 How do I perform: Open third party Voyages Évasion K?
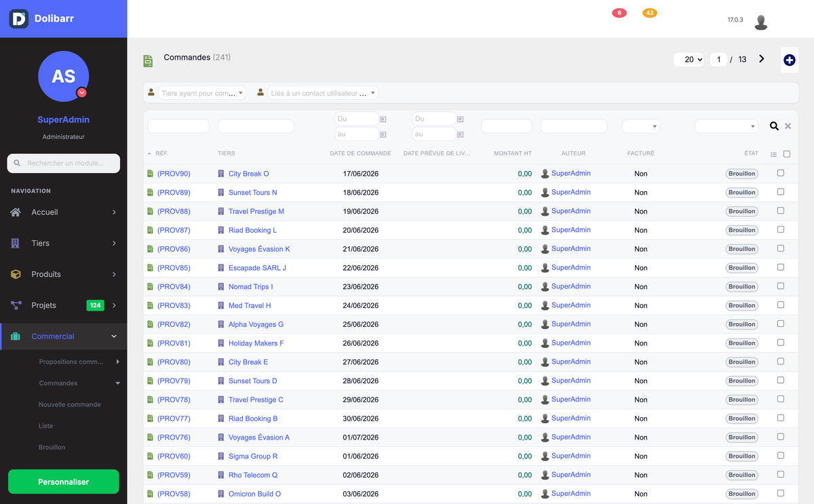[259, 249]
